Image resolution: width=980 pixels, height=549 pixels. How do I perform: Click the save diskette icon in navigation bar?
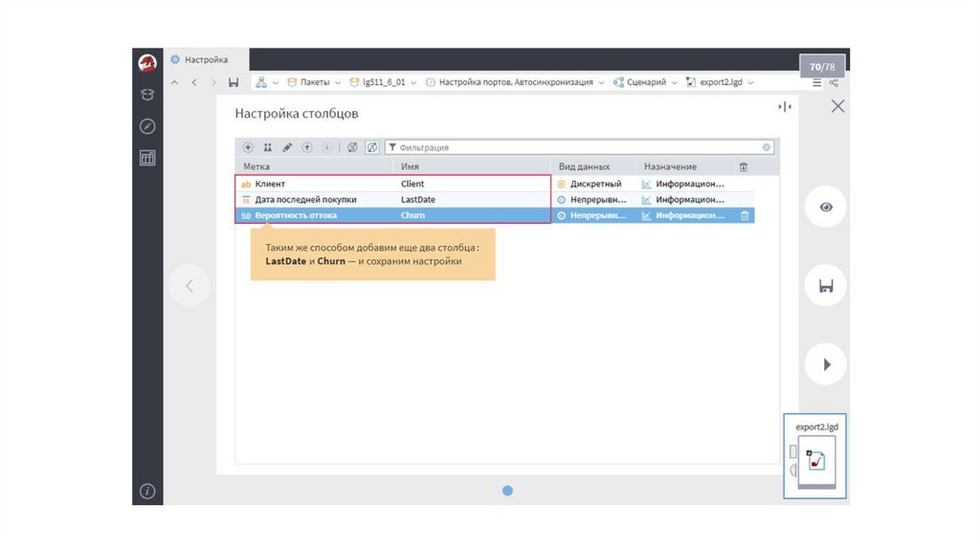(x=234, y=83)
